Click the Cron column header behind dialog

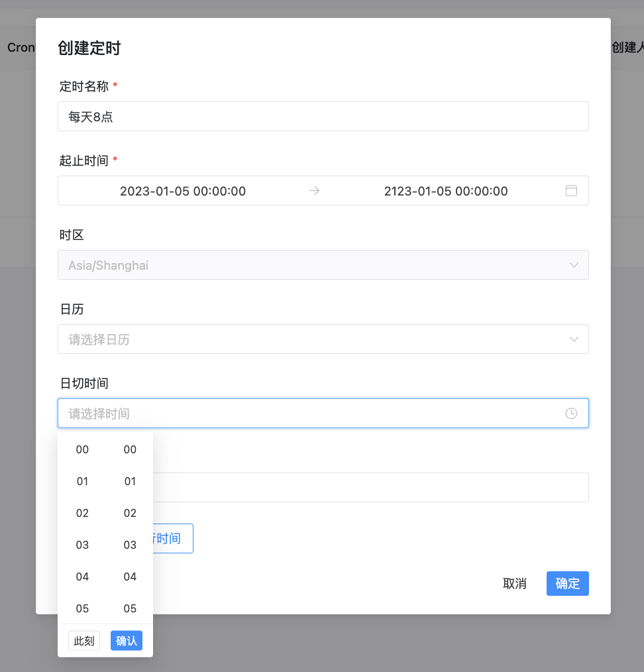(19, 47)
